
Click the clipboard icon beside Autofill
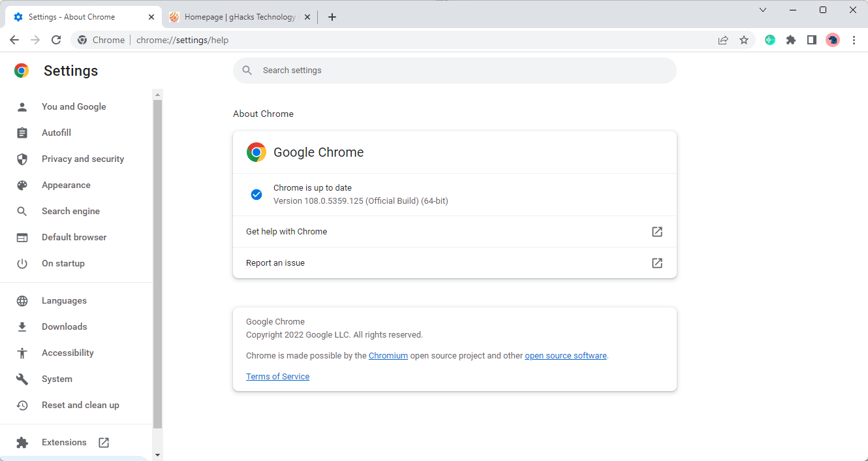coord(22,133)
